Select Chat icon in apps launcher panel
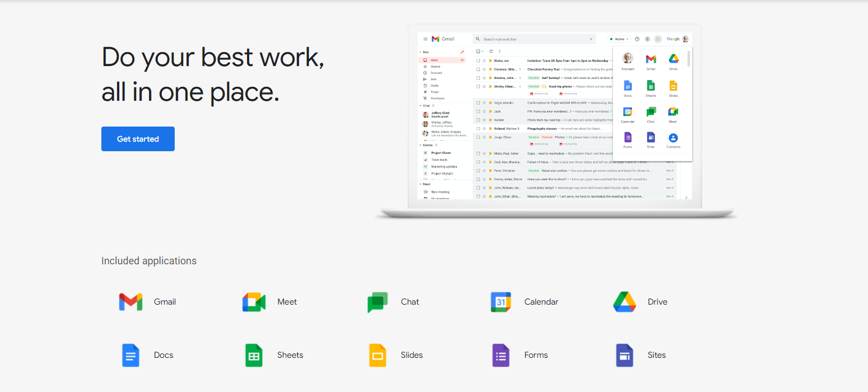This screenshot has height=392, width=868. pos(651,111)
